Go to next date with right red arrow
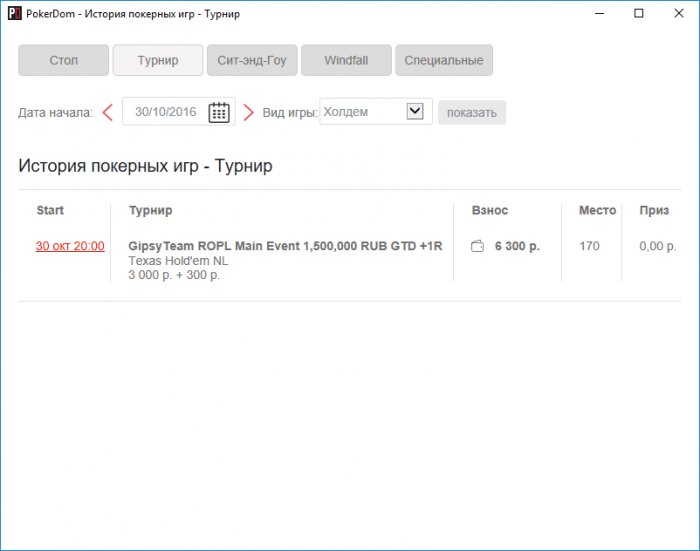This screenshot has height=551, width=700. tap(248, 112)
